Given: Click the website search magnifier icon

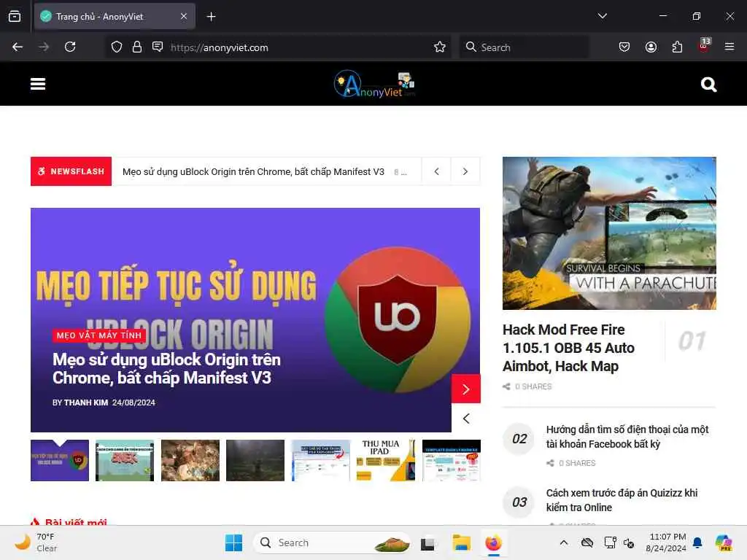Looking at the screenshot, I should click(708, 85).
